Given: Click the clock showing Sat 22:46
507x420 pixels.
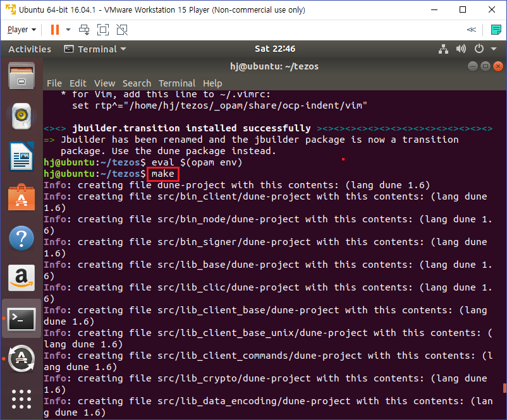Looking at the screenshot, I should pos(275,49).
